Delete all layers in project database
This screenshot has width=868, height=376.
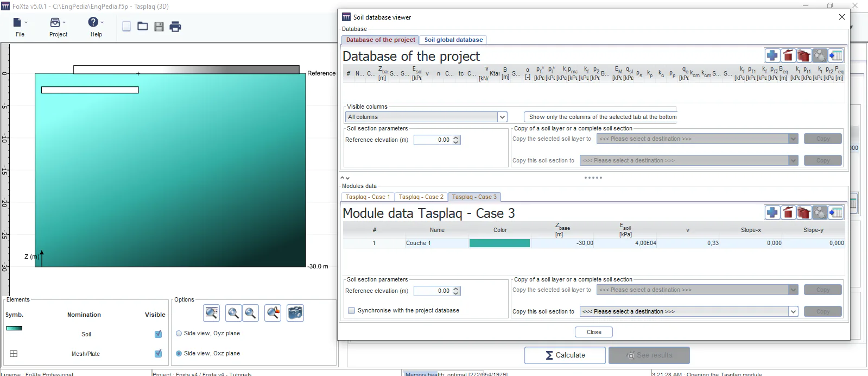pyautogui.click(x=804, y=55)
